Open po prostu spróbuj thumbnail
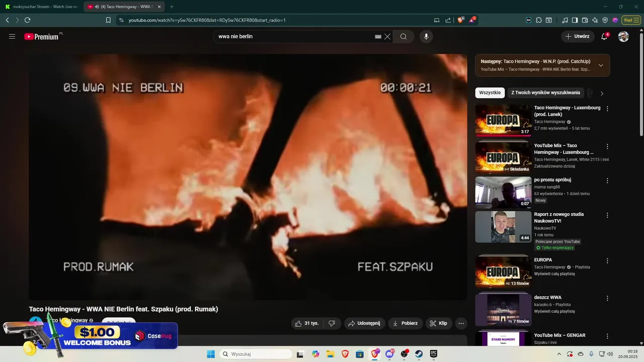 503,192
